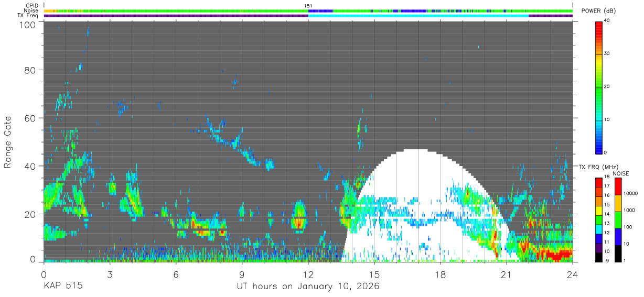Screen dimensions: 644x297
Task: Click the TX Freq color strip at top
Action: 308,16
